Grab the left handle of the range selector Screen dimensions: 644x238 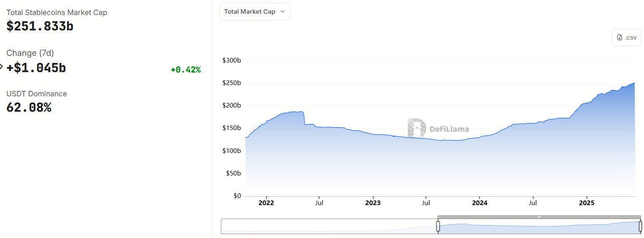click(438, 226)
